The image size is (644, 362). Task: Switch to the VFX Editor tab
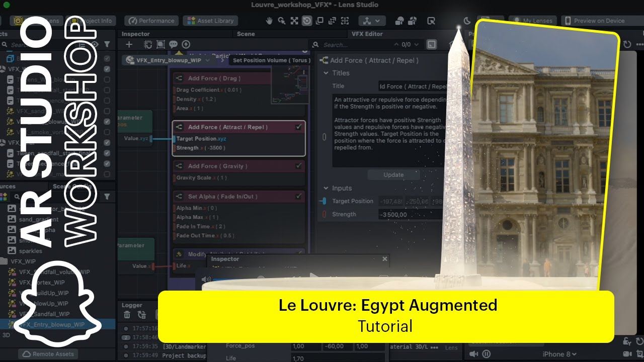[x=366, y=34]
